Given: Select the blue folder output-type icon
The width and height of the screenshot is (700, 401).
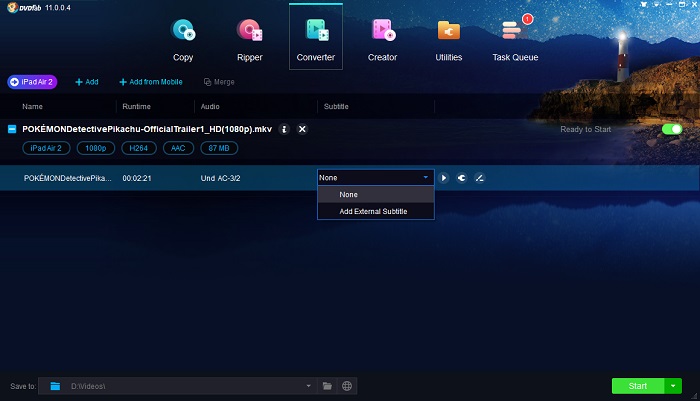Looking at the screenshot, I should point(55,386).
